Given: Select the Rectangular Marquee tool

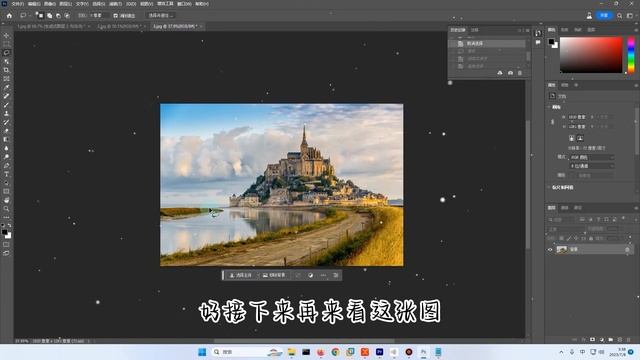Looking at the screenshot, I should coord(6,44).
